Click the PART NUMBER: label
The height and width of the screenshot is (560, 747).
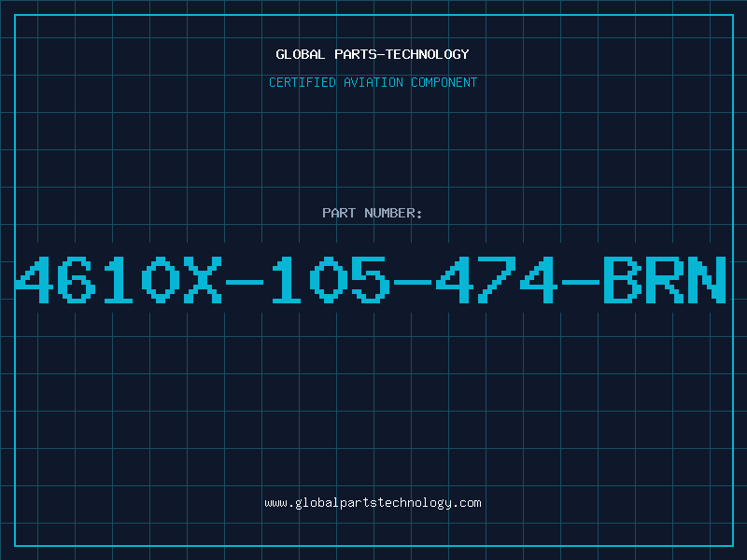[373, 213]
